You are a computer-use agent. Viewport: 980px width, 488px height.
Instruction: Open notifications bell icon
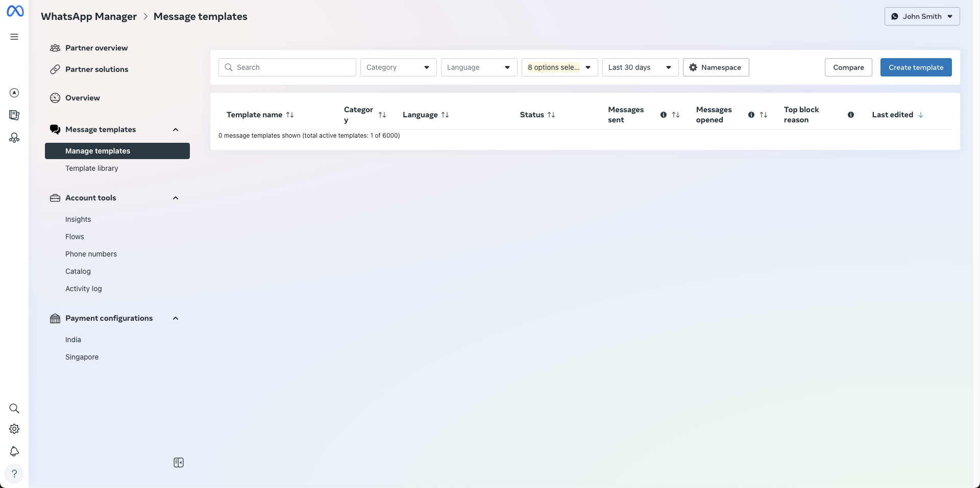pos(14,451)
